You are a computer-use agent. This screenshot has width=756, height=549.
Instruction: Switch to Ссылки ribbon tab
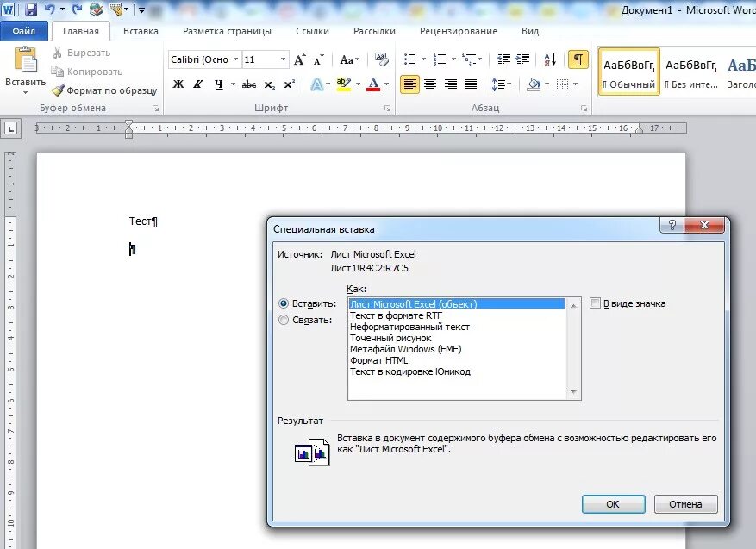[312, 31]
